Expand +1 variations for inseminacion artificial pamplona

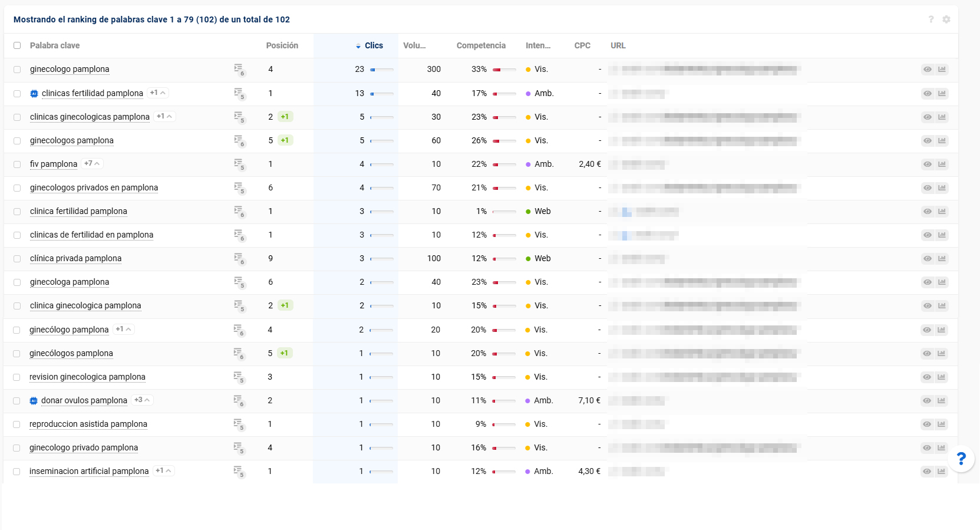pos(163,470)
